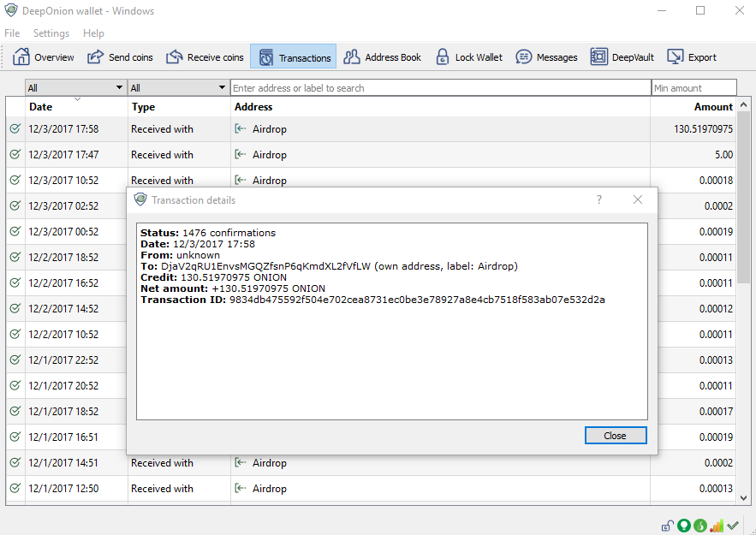Open the Address Book

(382, 56)
